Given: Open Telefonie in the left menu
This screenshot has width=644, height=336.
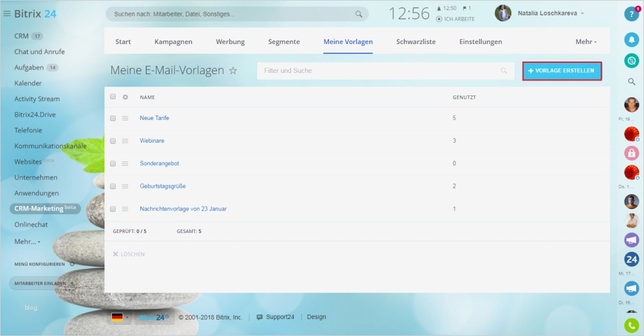Looking at the screenshot, I should (x=28, y=131).
